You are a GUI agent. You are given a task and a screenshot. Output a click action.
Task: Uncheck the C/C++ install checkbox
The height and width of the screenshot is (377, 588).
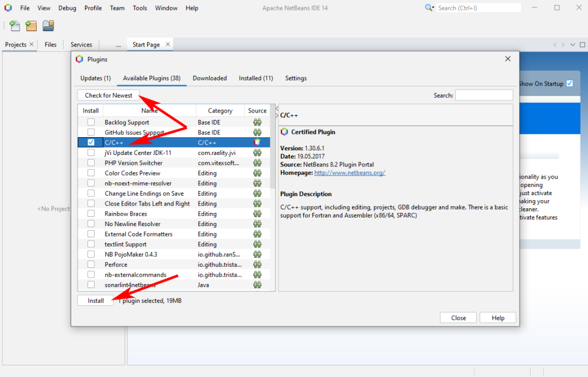91,142
